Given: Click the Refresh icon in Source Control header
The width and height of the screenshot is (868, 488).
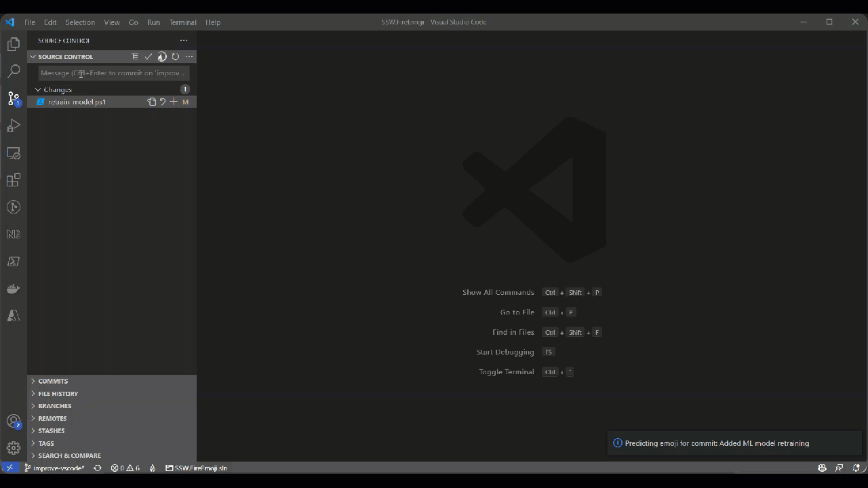Looking at the screenshot, I should pos(176,57).
